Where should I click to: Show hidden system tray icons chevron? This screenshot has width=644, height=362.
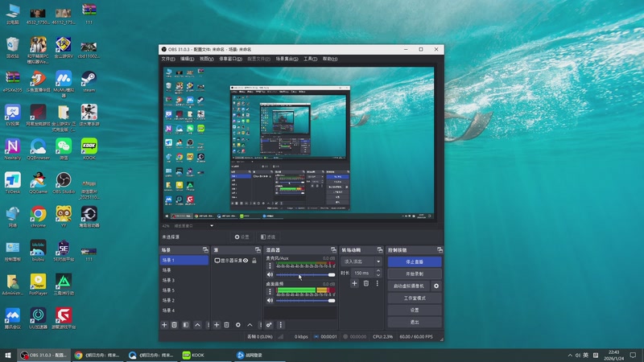[570, 355]
